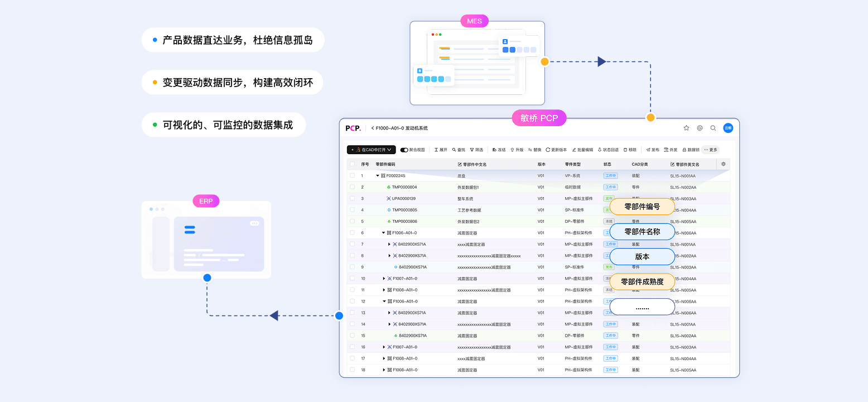Viewport: 868px width, 402px height.
Task: Collapse the F0002245 底盘 tree row
Action: [378, 175]
